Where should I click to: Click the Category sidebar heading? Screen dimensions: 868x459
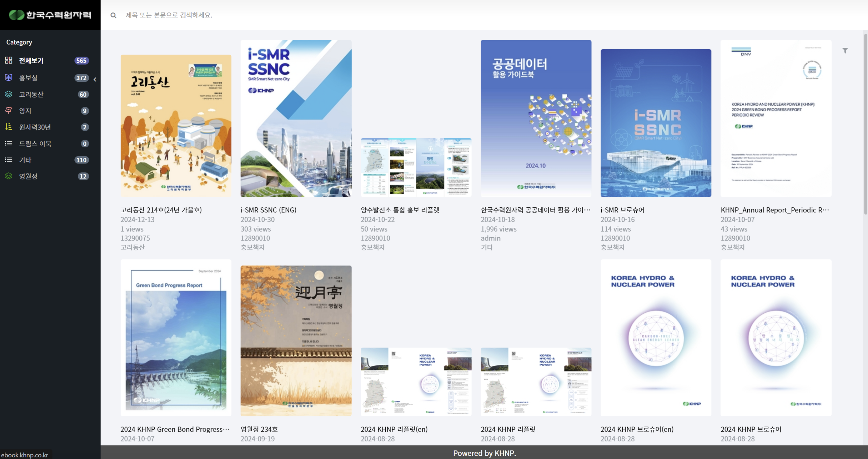tap(19, 42)
